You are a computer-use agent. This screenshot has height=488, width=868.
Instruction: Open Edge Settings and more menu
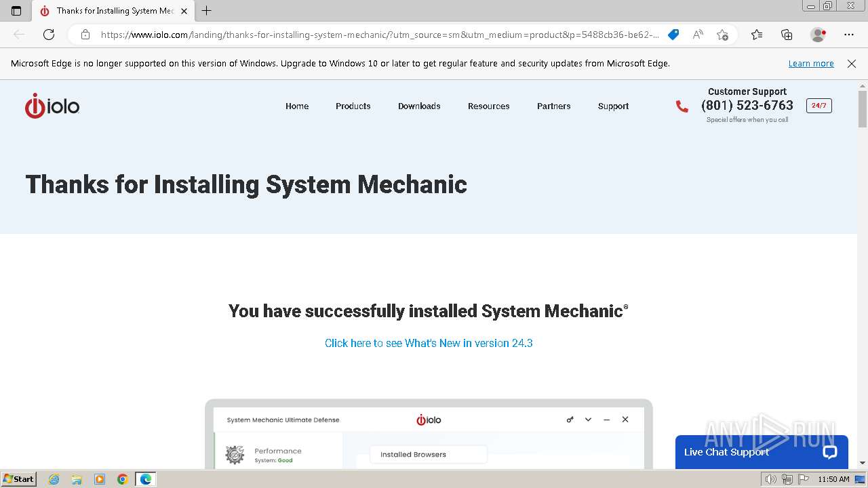(849, 35)
